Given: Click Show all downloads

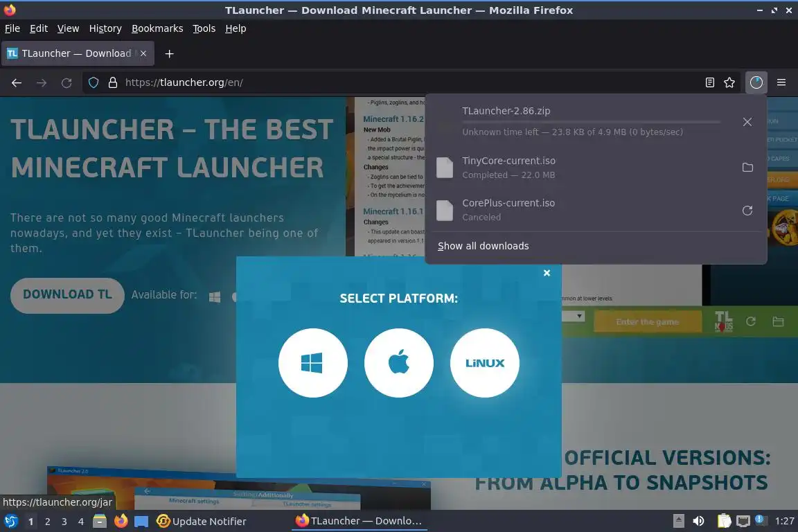Looking at the screenshot, I should (483, 246).
